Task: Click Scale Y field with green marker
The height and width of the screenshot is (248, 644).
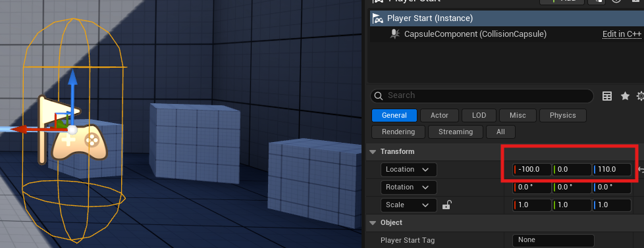Action: point(572,205)
